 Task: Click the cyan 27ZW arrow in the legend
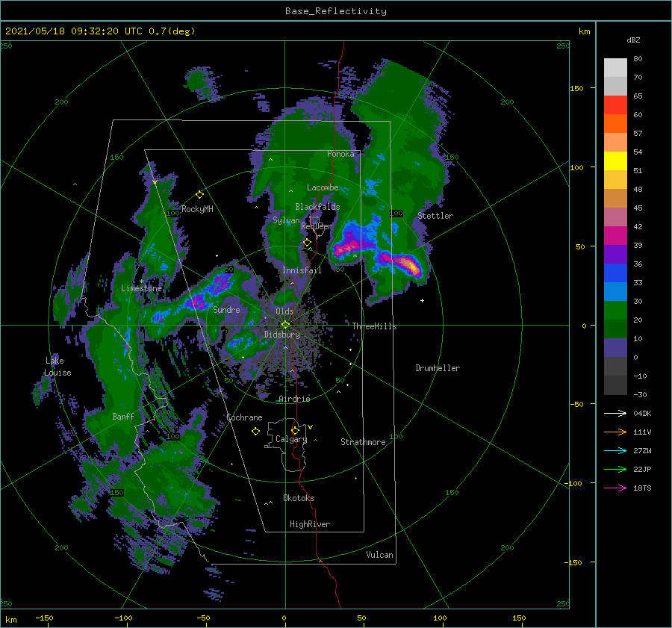click(x=615, y=450)
